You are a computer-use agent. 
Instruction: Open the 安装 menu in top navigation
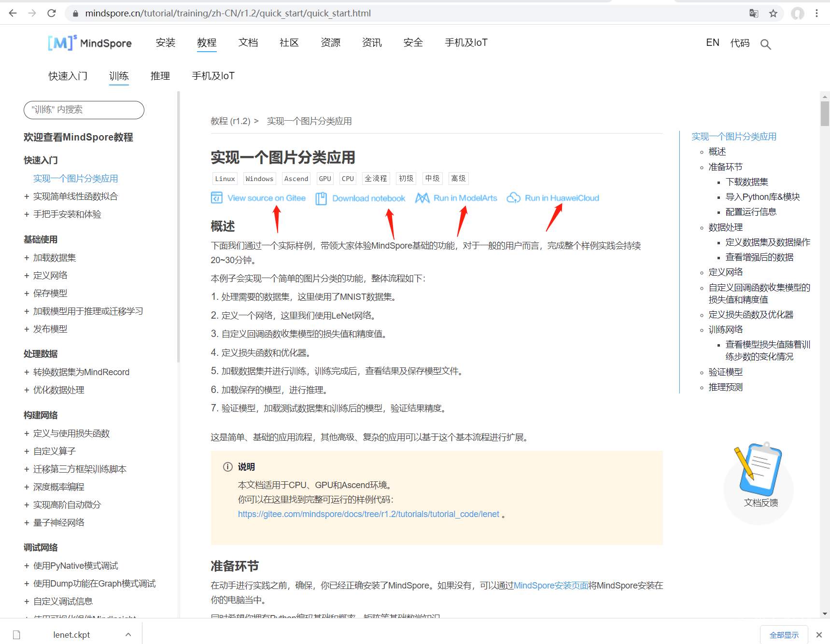[x=166, y=42]
